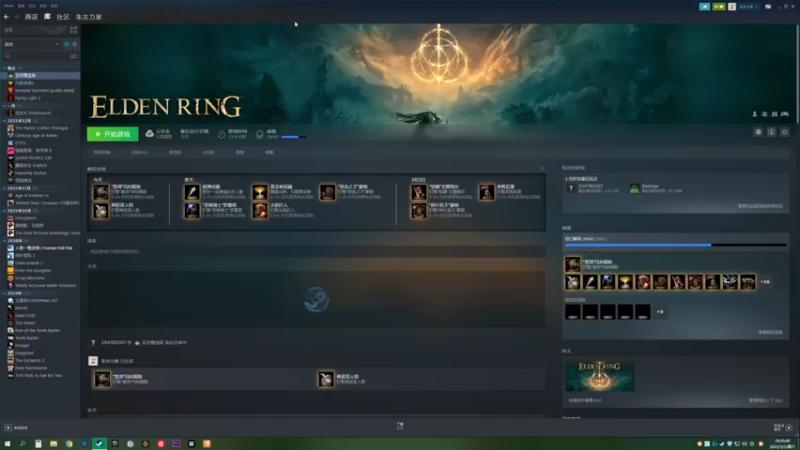Click today's first achievement icon
Viewport: 800px width, 450px height.
tap(101, 192)
